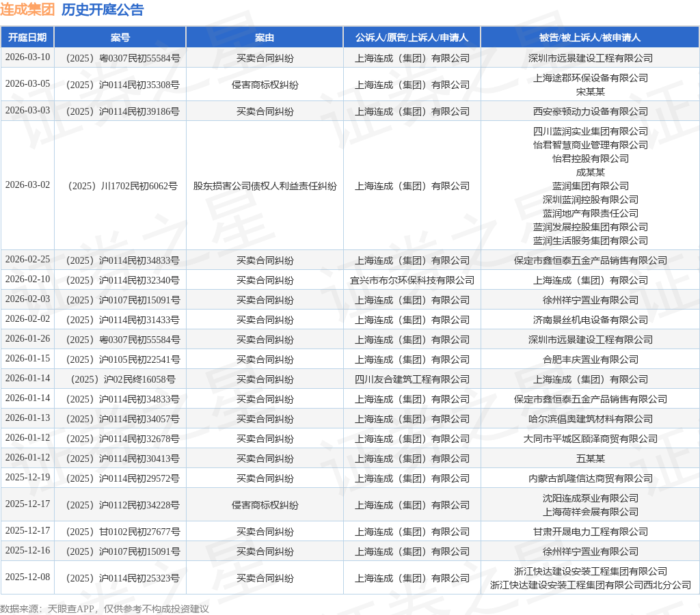700x615 pixels.
Task: Click case number 沪0114民初31433号
Action: 123,320
